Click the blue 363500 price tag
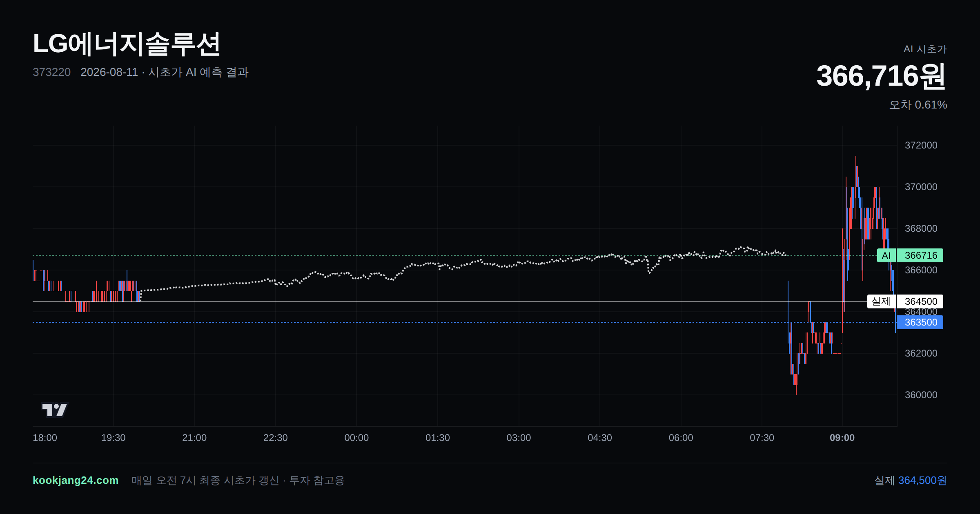This screenshot has height=514, width=980. point(920,322)
